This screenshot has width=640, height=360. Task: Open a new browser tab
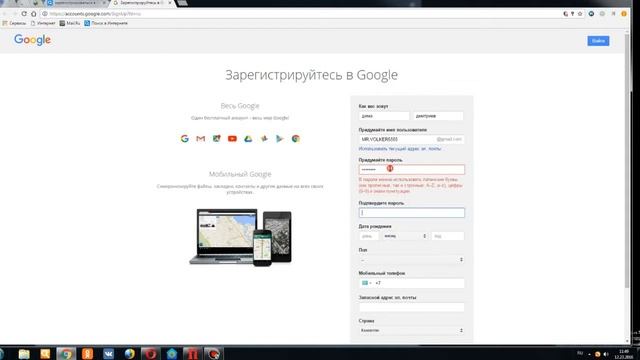pyautogui.click(x=183, y=3)
